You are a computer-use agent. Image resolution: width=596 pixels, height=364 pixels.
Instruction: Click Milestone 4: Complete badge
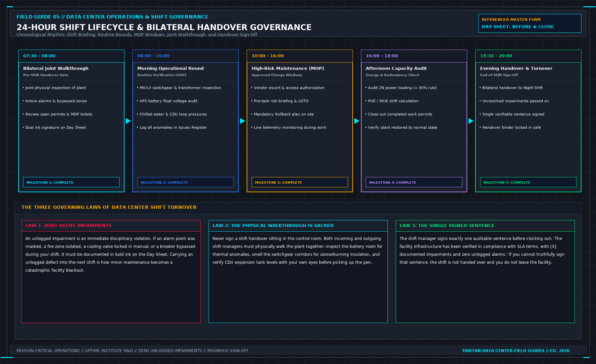coord(414,182)
